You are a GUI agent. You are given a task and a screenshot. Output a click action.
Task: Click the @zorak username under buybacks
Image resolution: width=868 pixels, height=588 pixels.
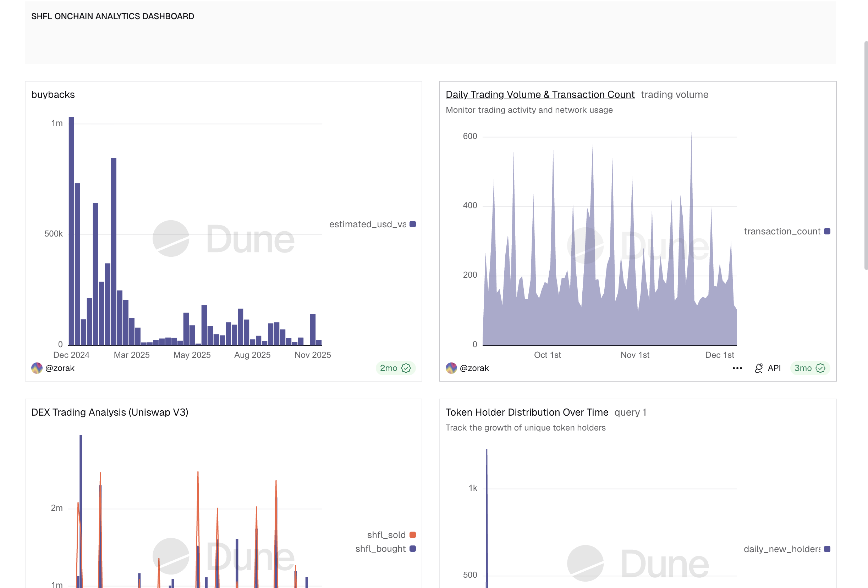(x=60, y=368)
